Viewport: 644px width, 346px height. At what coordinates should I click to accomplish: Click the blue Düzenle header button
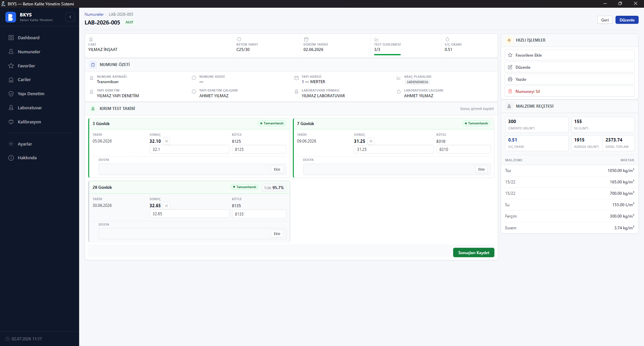pos(627,20)
